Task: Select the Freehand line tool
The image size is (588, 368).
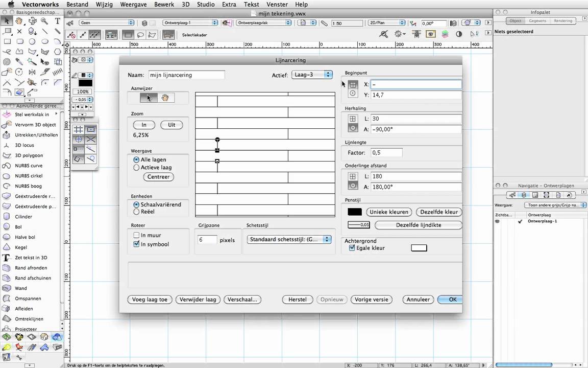Action: coord(7,52)
